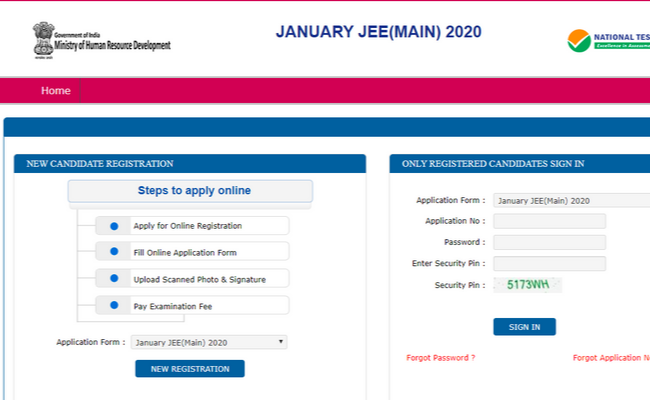Image resolution: width=650 pixels, height=400 pixels.
Task: Click the Forgot Application No link
Action: click(611, 358)
